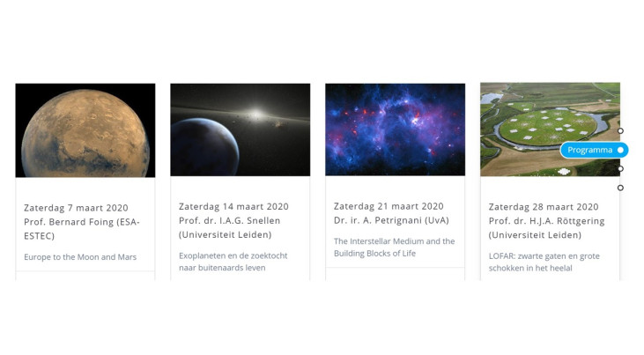Open the Zaterdag 14 maart 2020 heading

pyautogui.click(x=233, y=207)
